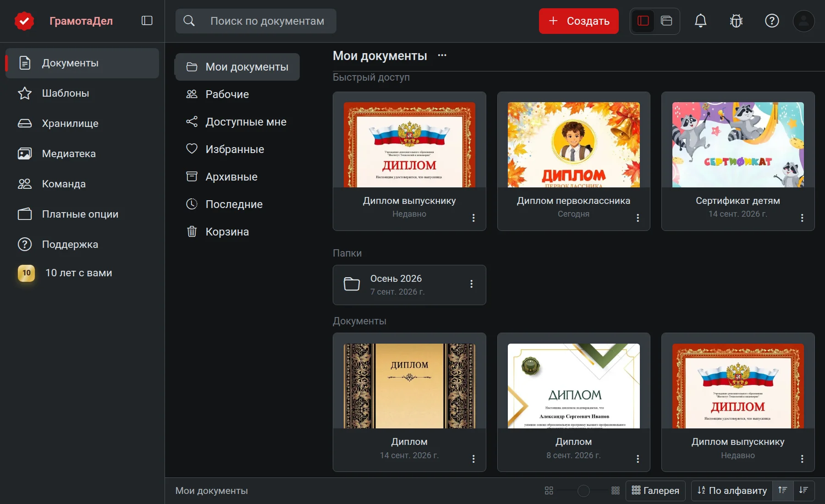The image size is (825, 504).
Task: Click the red Создать button
Action: coord(579,21)
